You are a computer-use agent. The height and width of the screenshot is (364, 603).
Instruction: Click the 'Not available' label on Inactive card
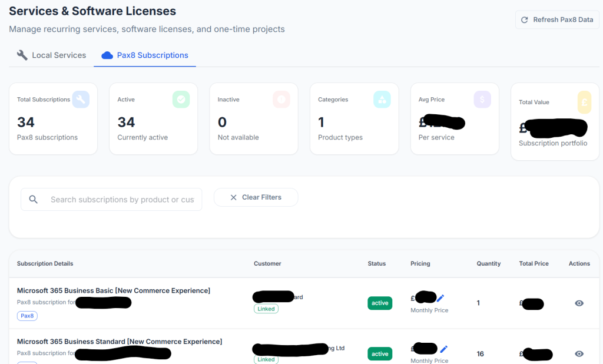click(238, 137)
